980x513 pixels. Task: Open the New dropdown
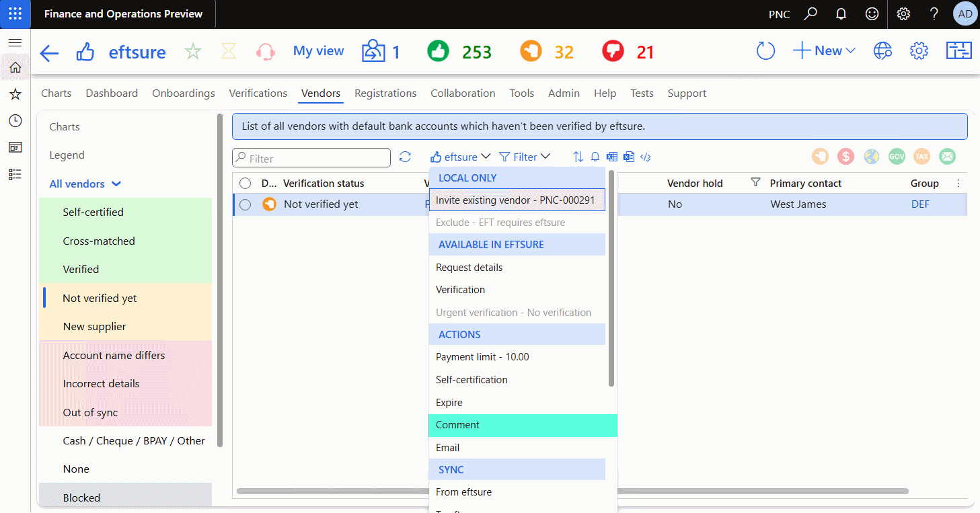tap(824, 51)
